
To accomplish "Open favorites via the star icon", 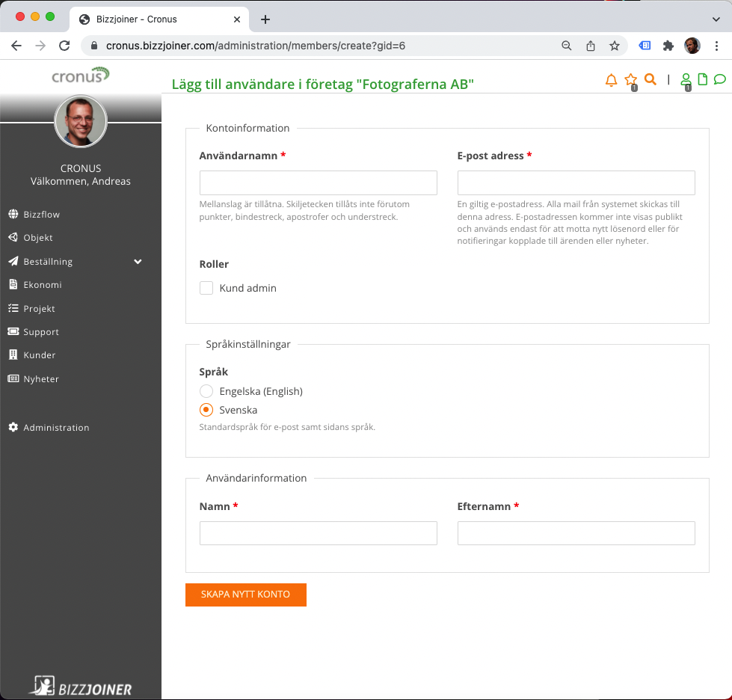I will pos(630,79).
